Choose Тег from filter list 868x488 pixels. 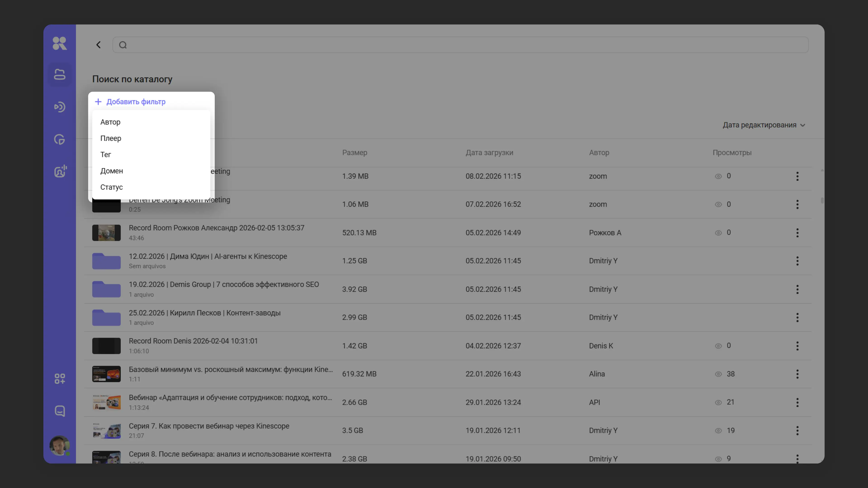tap(106, 155)
